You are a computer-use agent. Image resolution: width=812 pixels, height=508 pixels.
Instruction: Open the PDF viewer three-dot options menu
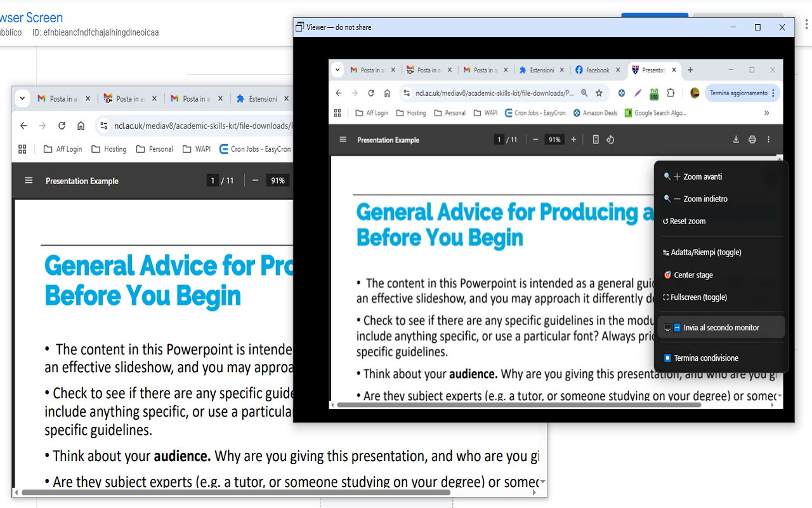pos(768,139)
